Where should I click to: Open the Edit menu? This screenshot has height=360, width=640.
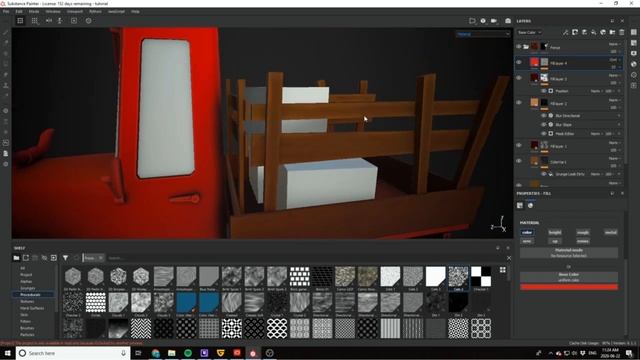19,11
